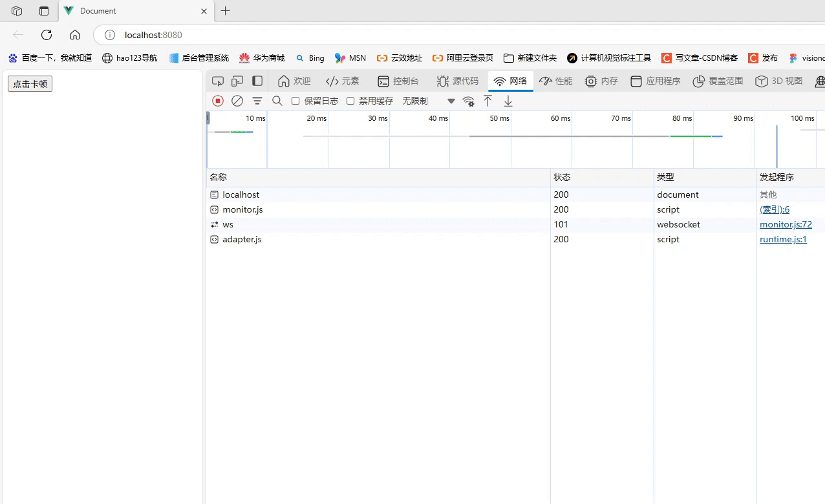Sort by the 名称 column header
The width and height of the screenshot is (825, 504).
click(378, 177)
